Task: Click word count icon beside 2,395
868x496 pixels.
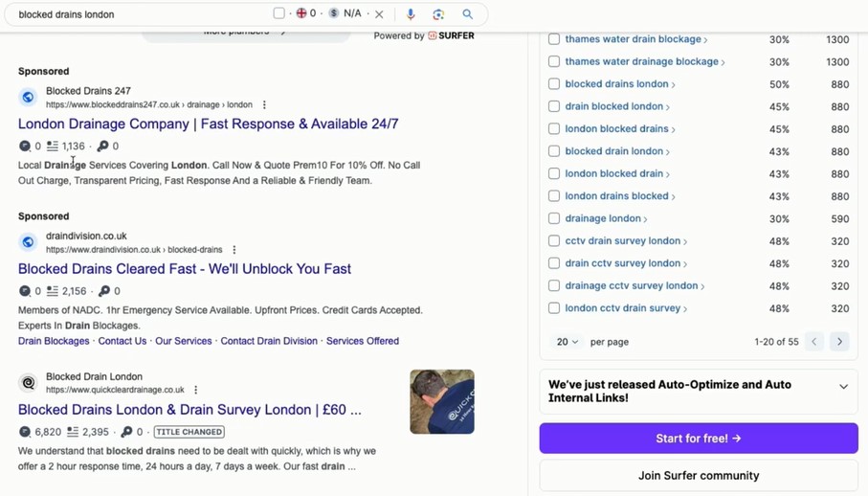Action: [x=73, y=432]
